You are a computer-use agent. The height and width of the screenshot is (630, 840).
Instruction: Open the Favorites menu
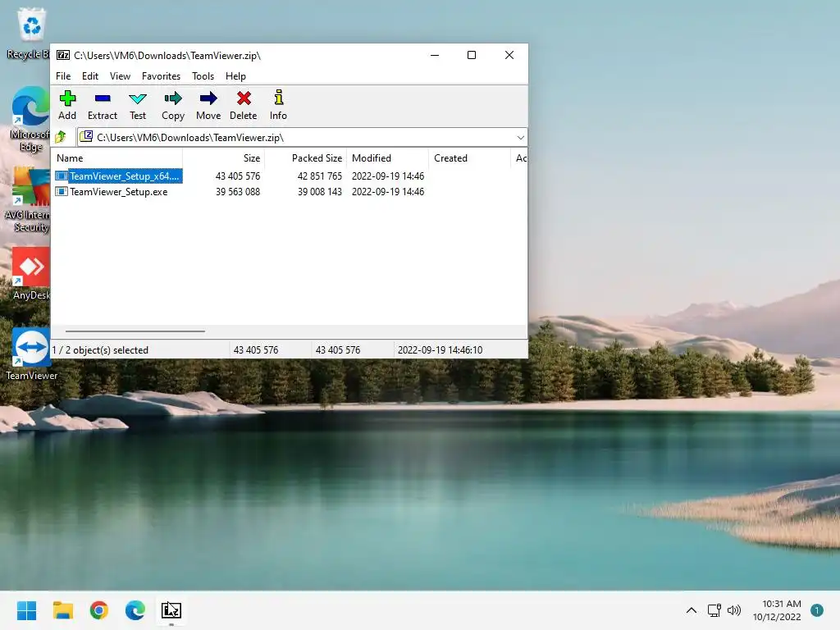[x=161, y=76]
